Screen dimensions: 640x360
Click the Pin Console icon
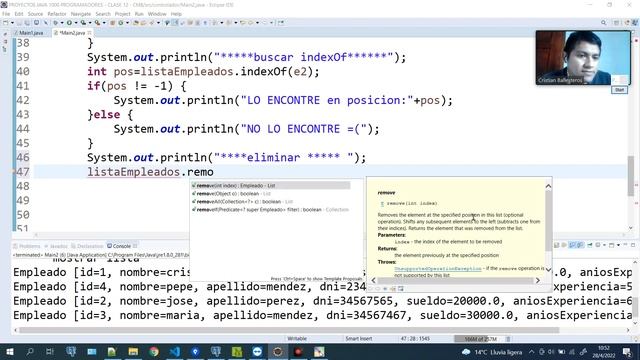pyautogui.click(x=590, y=245)
